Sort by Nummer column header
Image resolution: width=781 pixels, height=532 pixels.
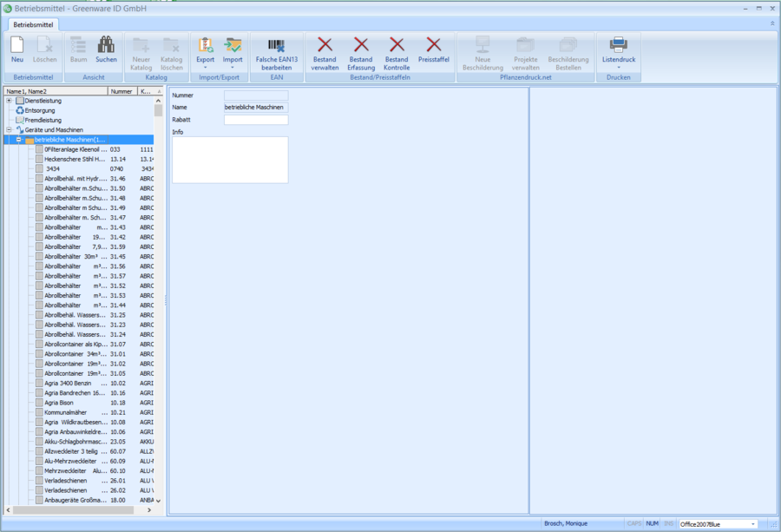tap(122, 91)
